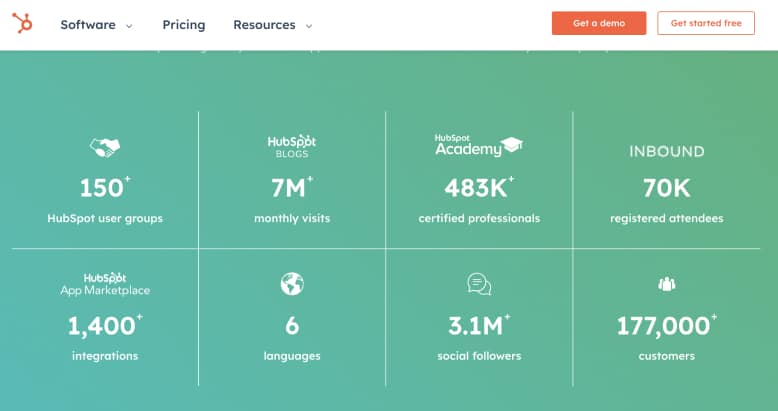Click the people customers icon
Screen dimensions: 778x411
coord(667,284)
